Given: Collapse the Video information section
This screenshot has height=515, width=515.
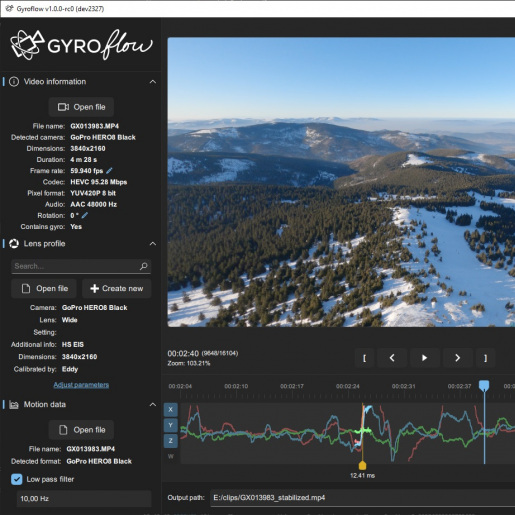Looking at the screenshot, I should 153,82.
